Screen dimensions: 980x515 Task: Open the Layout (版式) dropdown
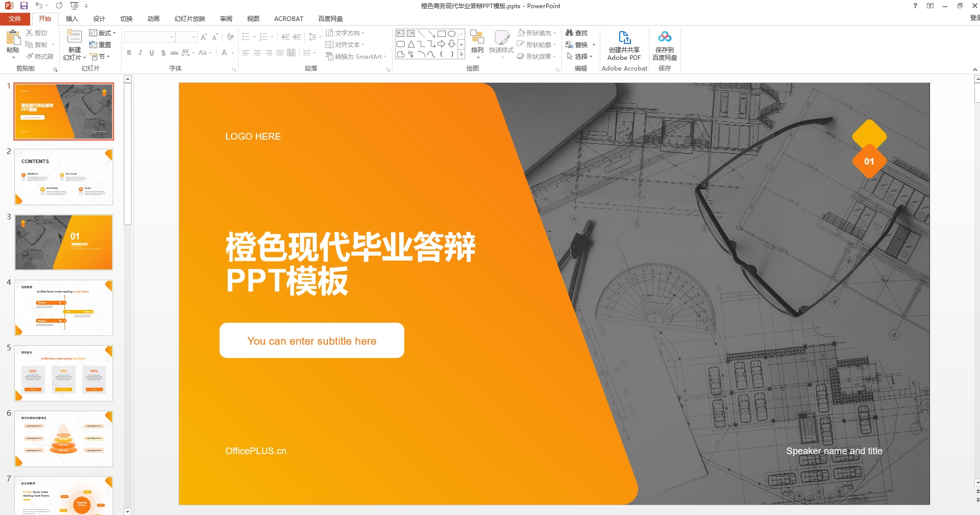pyautogui.click(x=103, y=33)
